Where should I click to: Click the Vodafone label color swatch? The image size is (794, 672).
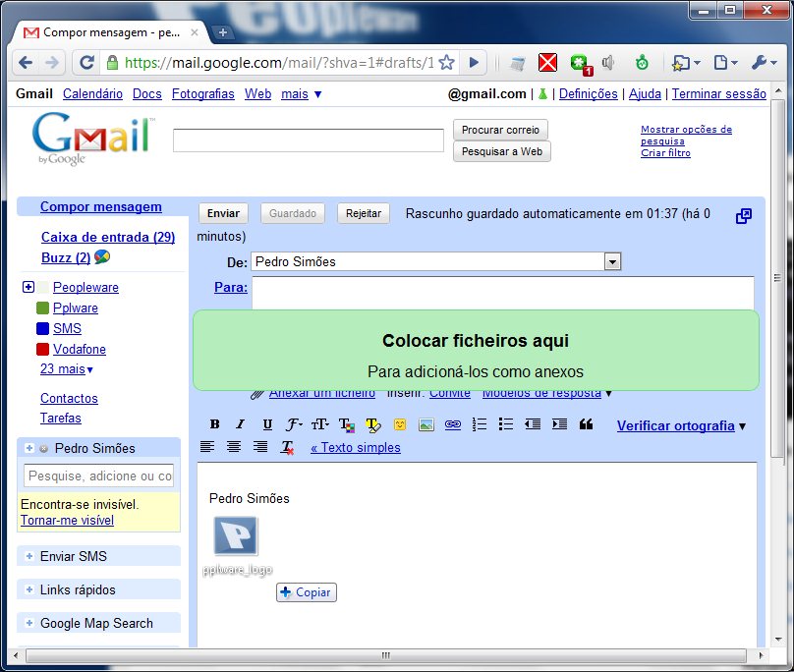coord(42,350)
